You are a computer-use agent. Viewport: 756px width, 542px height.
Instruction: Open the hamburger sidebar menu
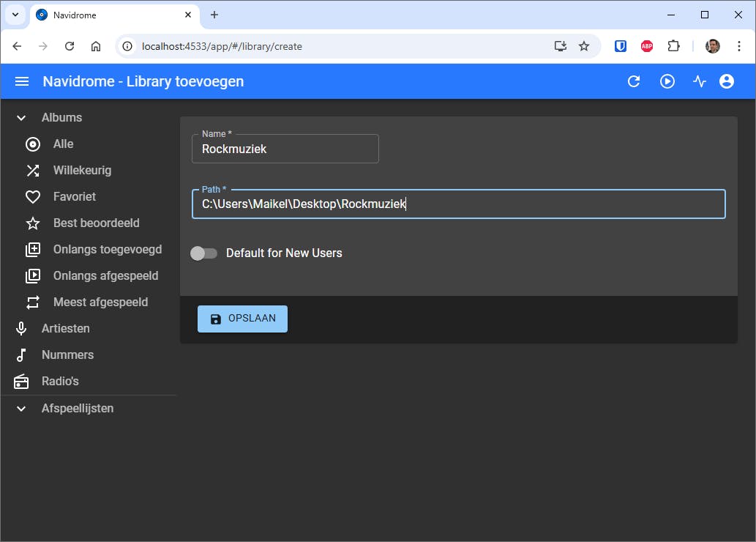pyautogui.click(x=22, y=81)
